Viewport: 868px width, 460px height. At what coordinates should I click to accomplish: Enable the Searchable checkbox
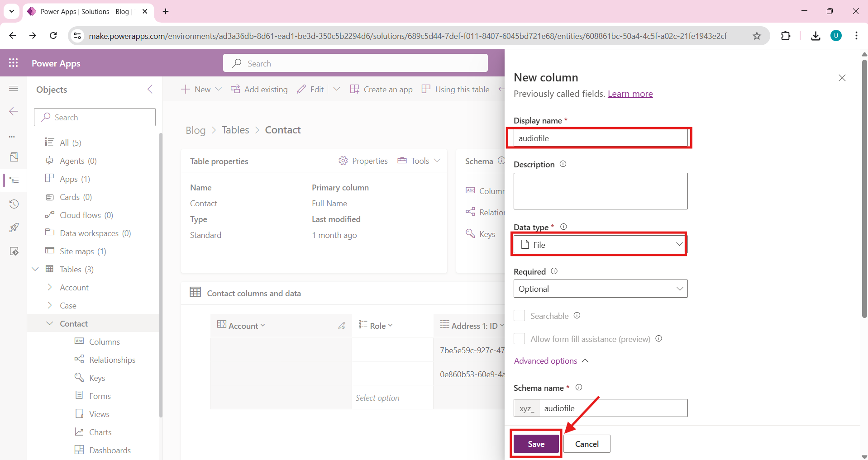tap(519, 316)
